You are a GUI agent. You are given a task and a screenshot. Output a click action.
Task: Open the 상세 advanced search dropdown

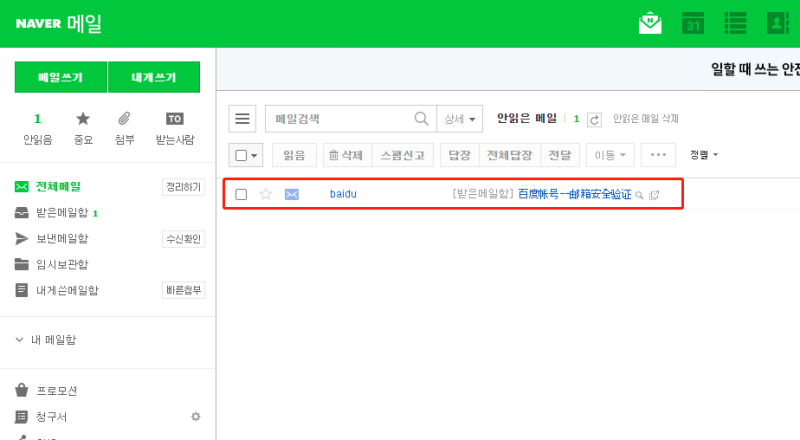pos(460,119)
